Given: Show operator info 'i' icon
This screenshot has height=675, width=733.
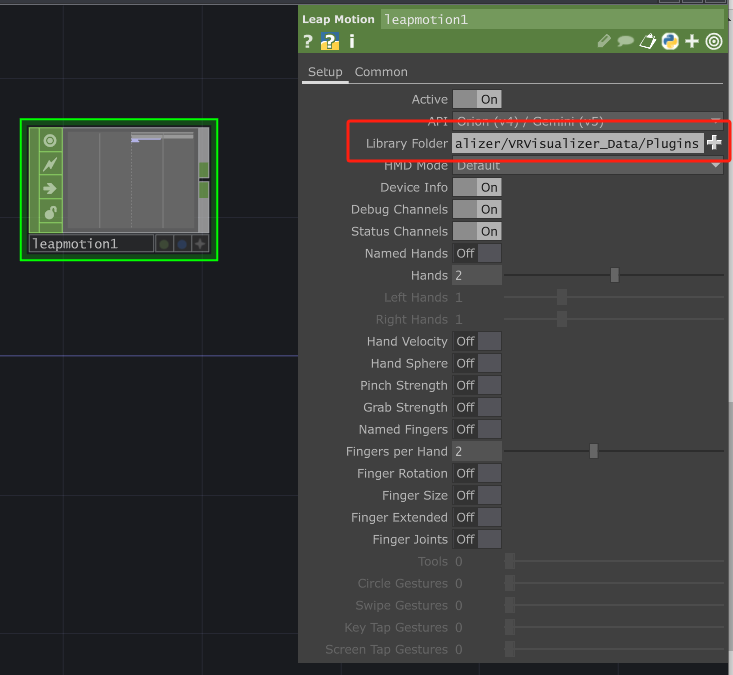Looking at the screenshot, I should tap(352, 42).
